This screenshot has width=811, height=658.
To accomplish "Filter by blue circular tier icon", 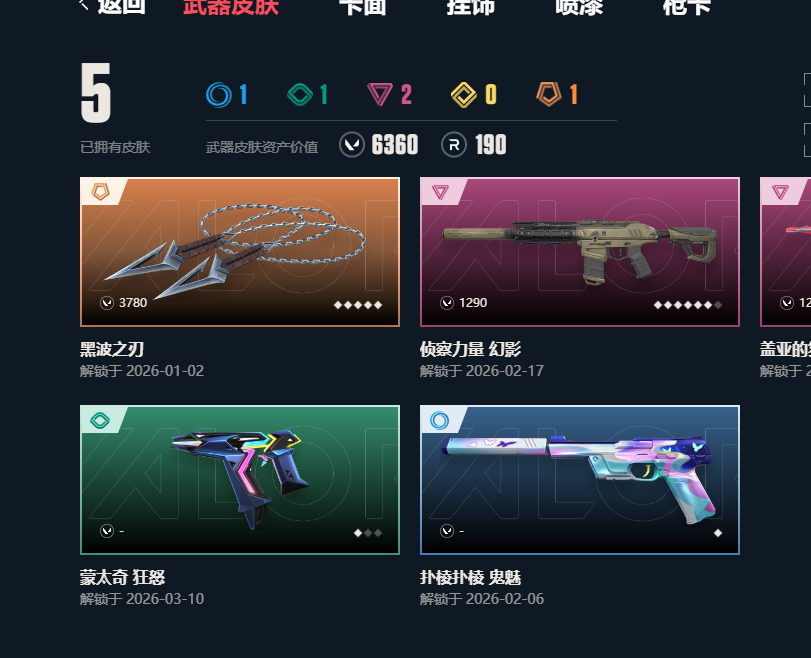I will pos(219,95).
